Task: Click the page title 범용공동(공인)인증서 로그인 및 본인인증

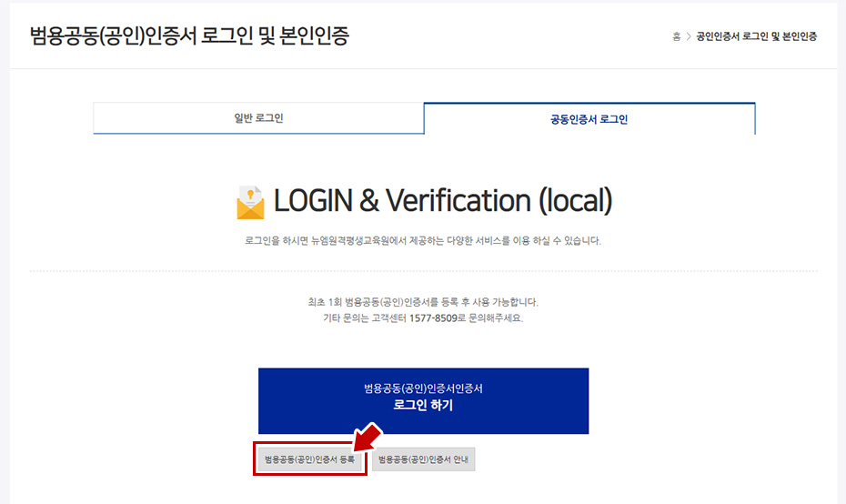Action: click(x=189, y=36)
